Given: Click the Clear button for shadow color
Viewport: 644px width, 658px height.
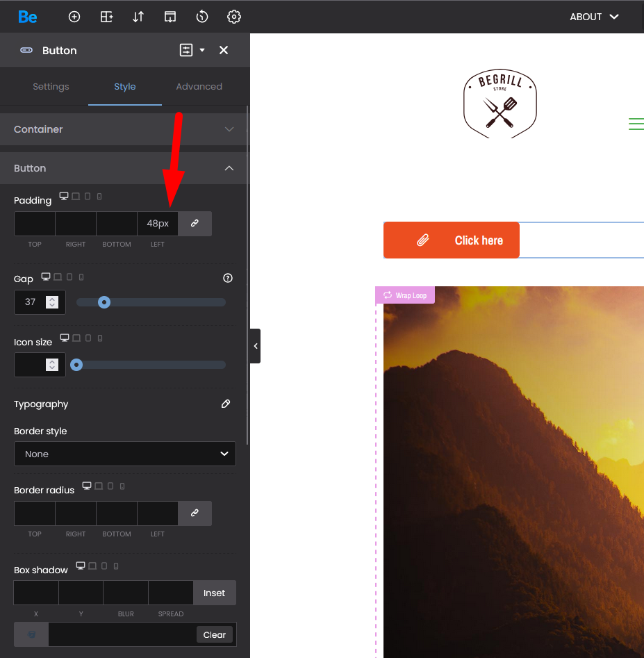Looking at the screenshot, I should coord(215,634).
